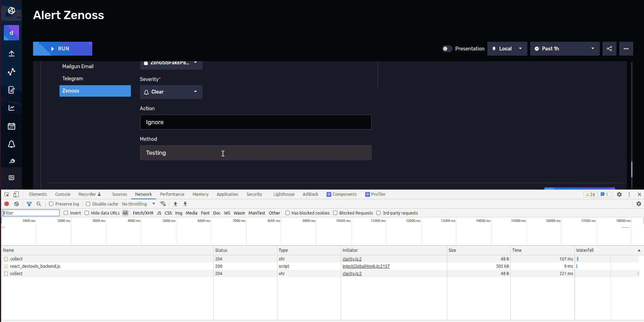Open the network request filter funnel icon
The width and height of the screenshot is (644, 322).
29,204
